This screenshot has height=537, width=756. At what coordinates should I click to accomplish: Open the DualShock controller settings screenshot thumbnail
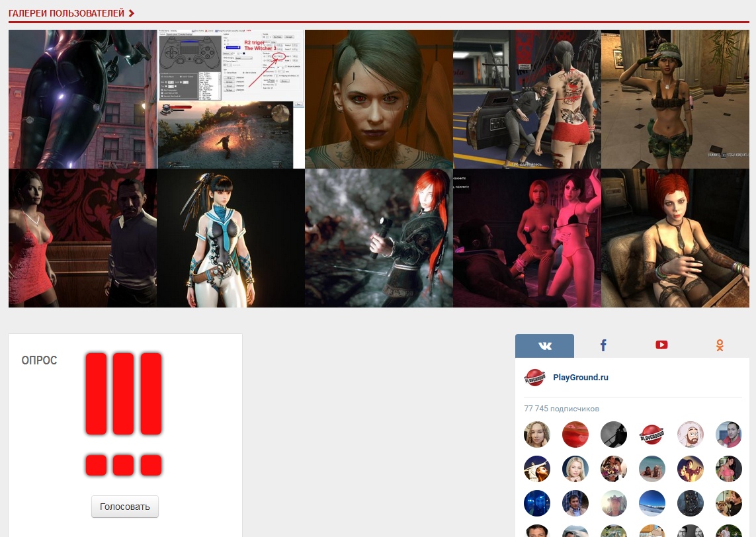point(231,99)
